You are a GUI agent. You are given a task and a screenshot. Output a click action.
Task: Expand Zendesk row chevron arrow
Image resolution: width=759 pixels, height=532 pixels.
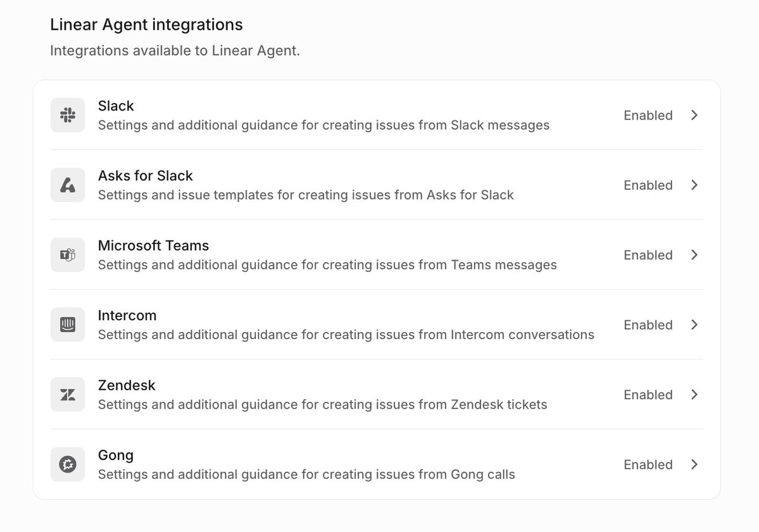(694, 395)
